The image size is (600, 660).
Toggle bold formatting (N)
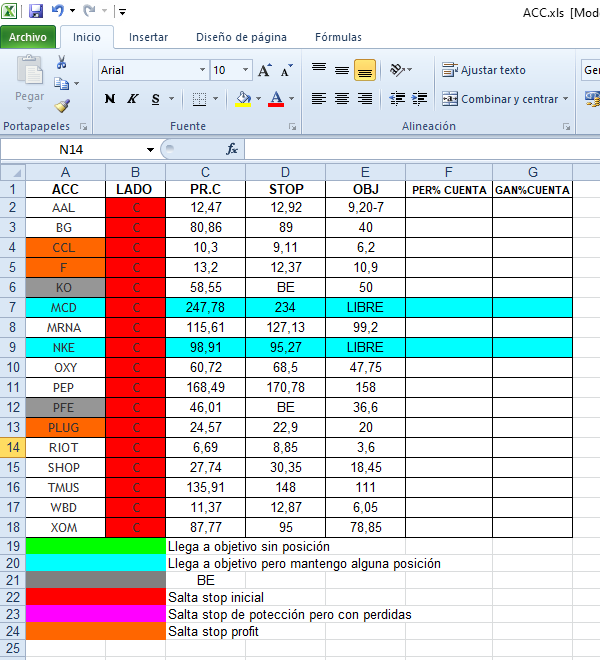pyautogui.click(x=109, y=99)
